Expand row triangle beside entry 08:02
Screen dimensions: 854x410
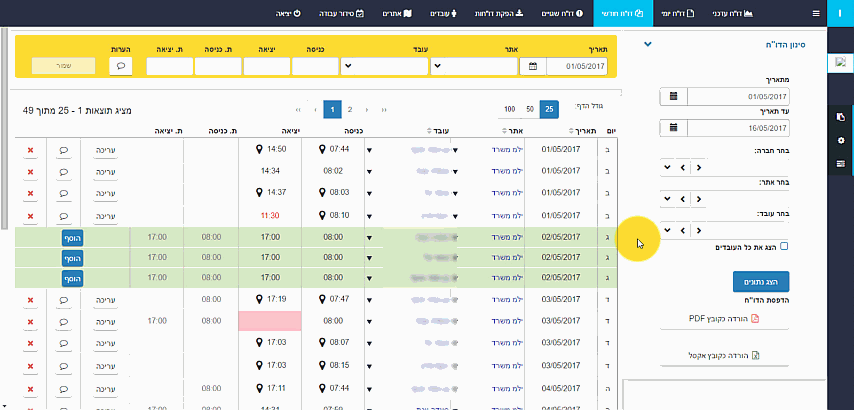tap(369, 172)
